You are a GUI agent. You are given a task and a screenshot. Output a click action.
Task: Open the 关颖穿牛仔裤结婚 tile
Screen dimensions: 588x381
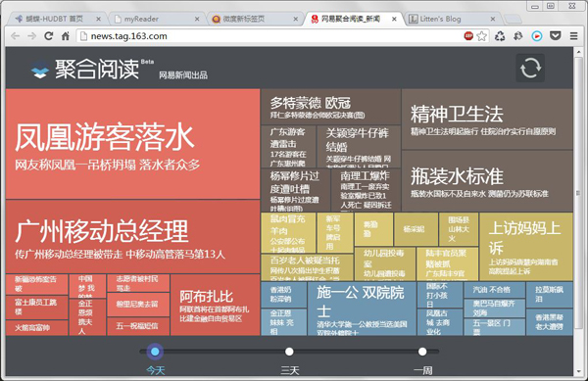pos(359,147)
